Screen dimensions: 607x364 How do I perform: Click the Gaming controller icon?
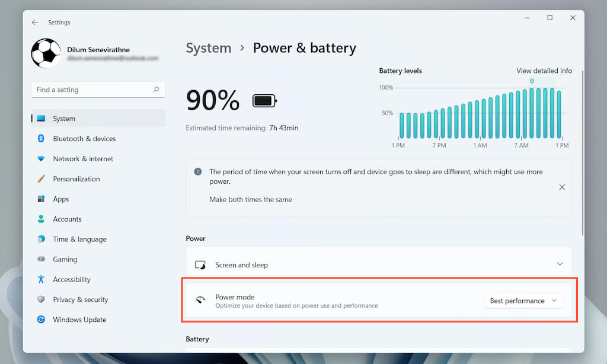(41, 259)
